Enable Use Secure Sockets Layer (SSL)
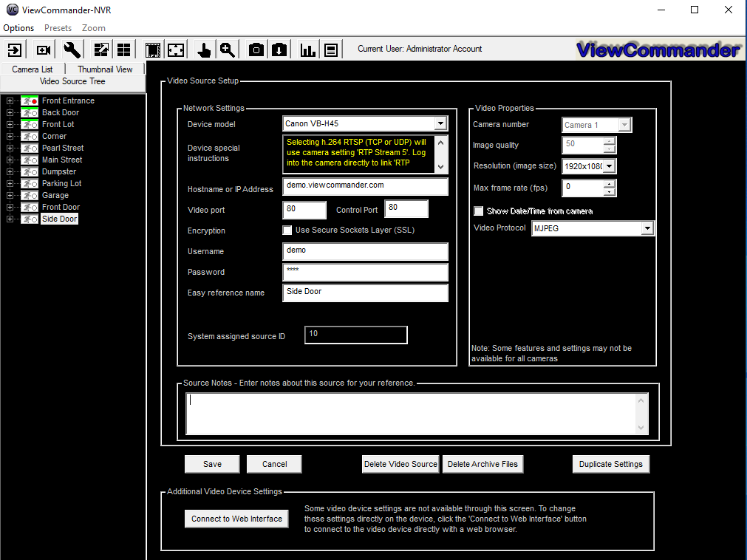 pos(287,231)
